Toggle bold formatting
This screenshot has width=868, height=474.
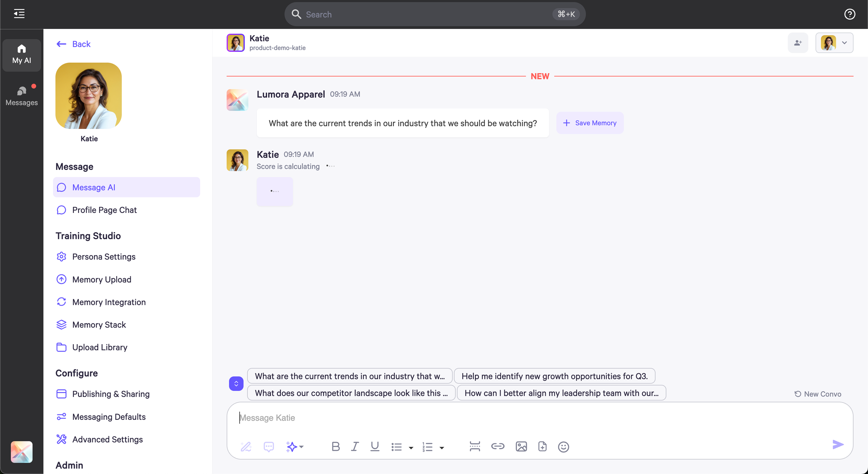[335, 447]
